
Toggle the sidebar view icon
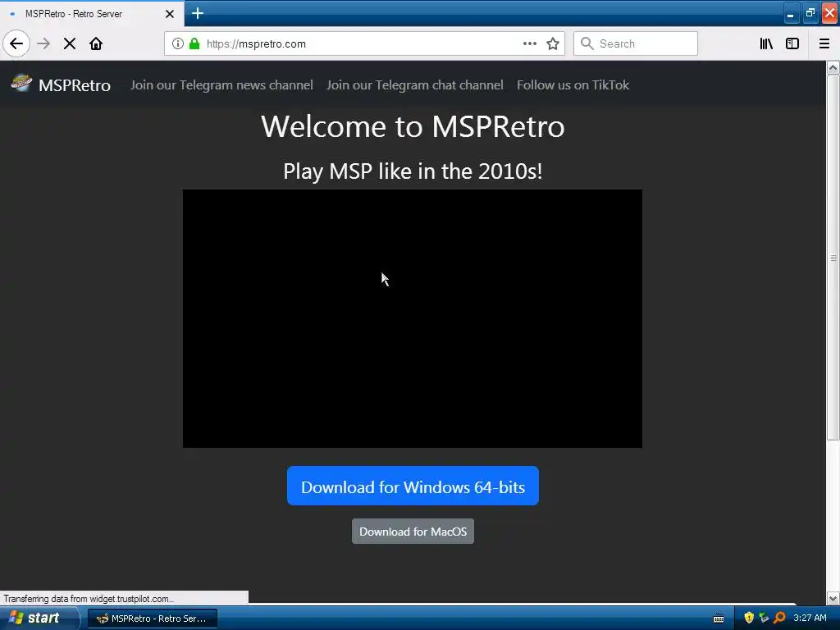coord(792,43)
